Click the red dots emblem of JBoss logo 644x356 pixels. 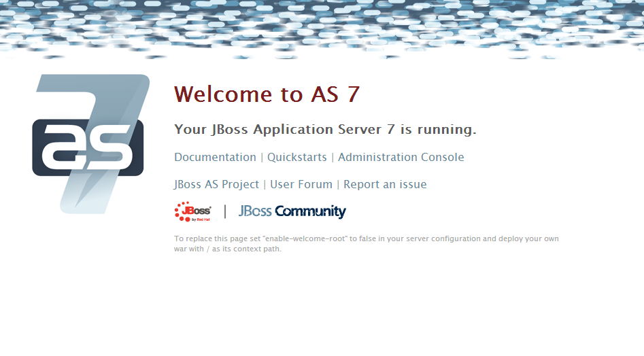pyautogui.click(x=181, y=211)
